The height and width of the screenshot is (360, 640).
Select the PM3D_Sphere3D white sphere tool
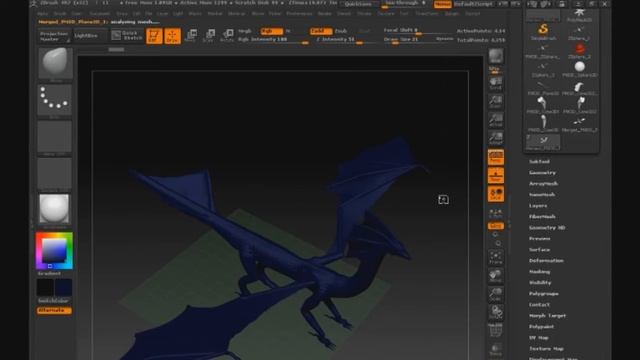pyautogui.click(x=580, y=69)
